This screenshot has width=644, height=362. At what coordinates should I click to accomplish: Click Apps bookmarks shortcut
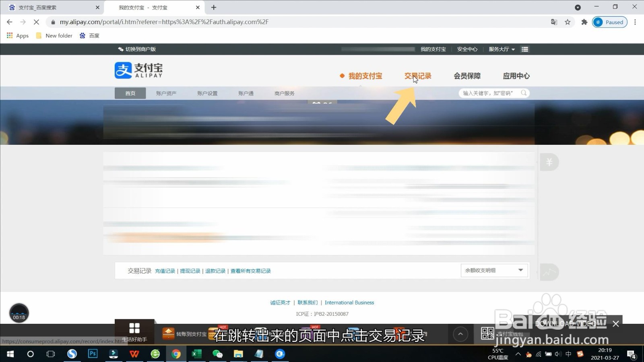point(18,35)
